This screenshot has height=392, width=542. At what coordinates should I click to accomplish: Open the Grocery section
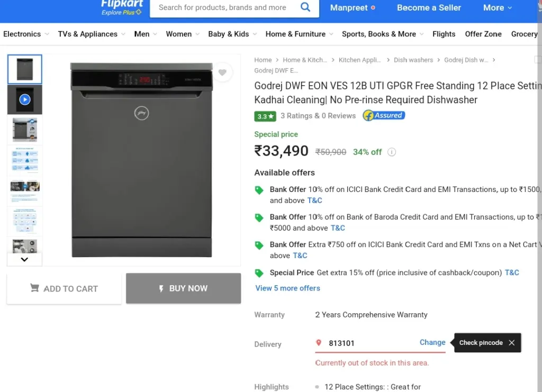click(525, 34)
